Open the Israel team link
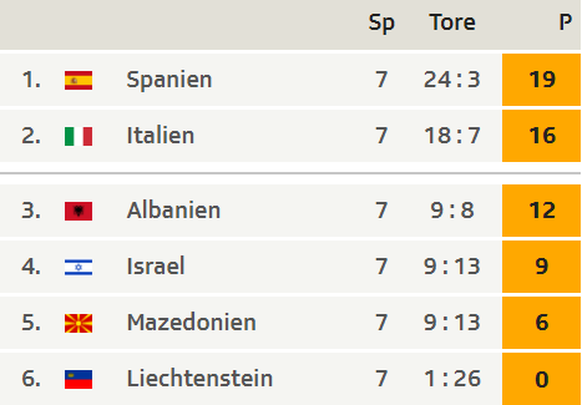 point(156,266)
